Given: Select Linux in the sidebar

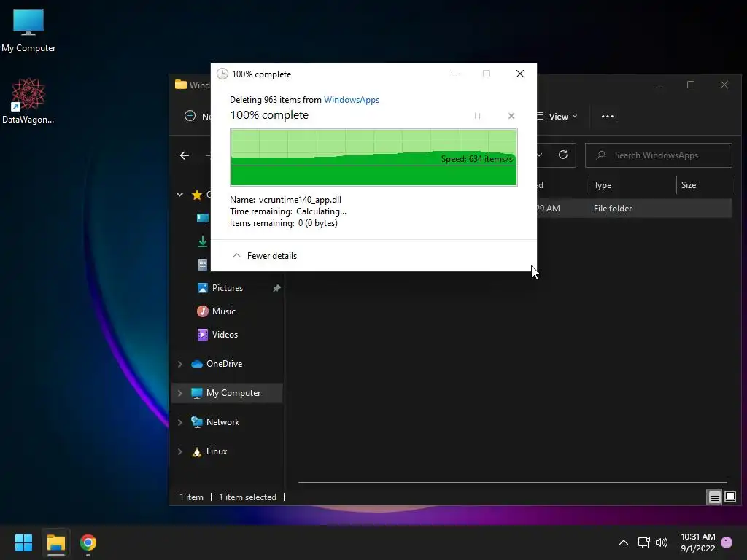Looking at the screenshot, I should coord(209,451).
